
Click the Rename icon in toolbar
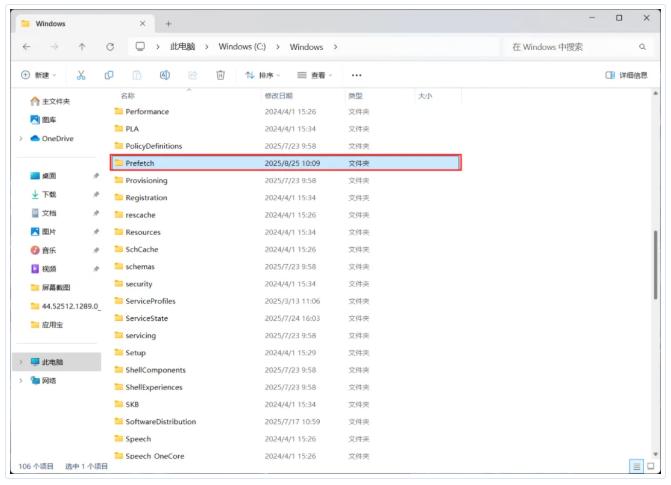coord(165,75)
